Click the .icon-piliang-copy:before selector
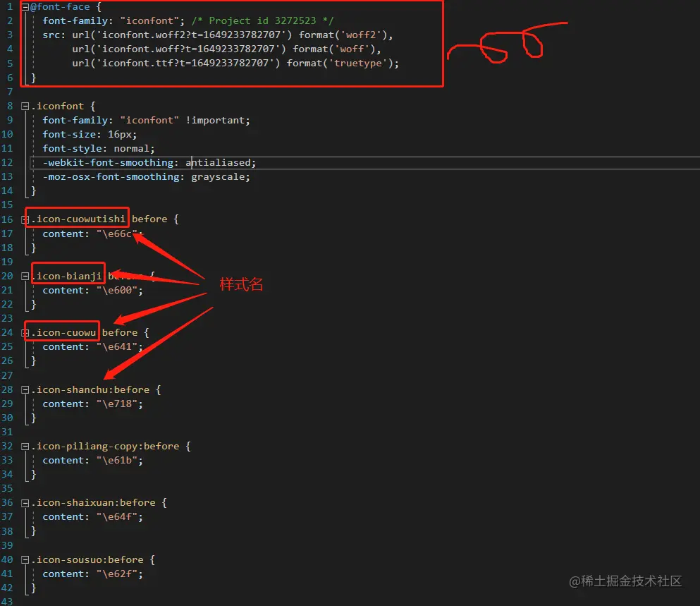Screen dimensions: 700x606 (105, 447)
